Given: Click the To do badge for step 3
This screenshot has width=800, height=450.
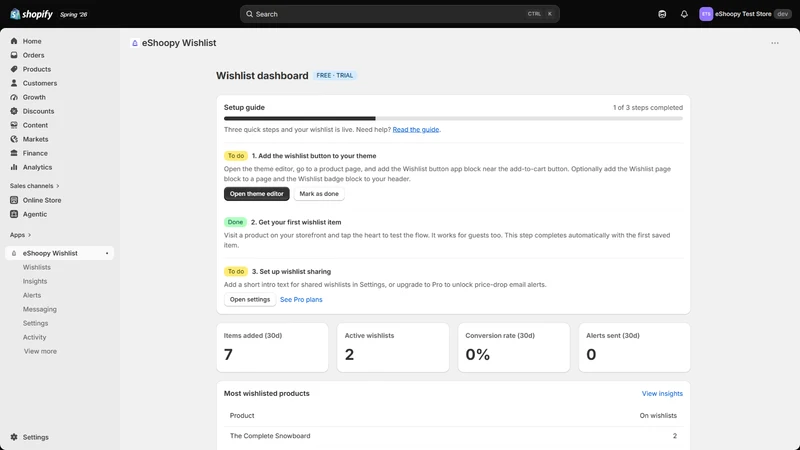Looking at the screenshot, I should pyautogui.click(x=236, y=272).
